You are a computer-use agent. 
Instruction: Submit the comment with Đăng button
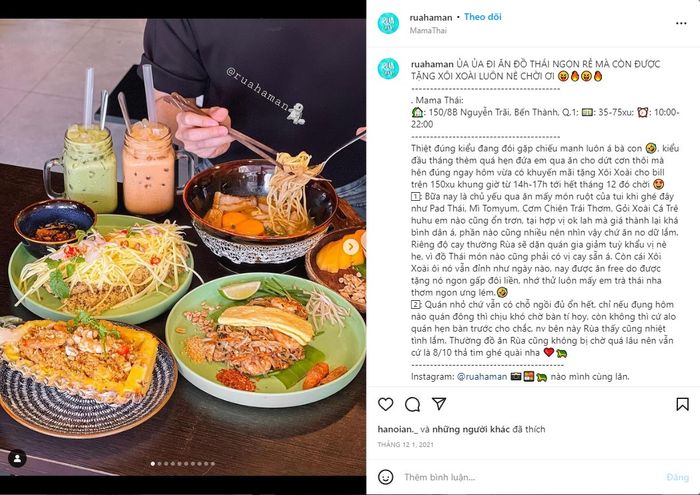[x=677, y=477]
